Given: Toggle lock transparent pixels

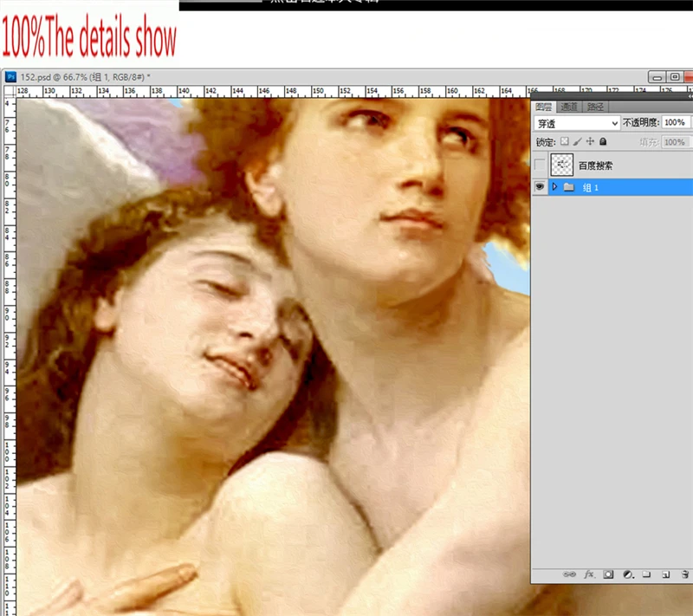Looking at the screenshot, I should 564,141.
